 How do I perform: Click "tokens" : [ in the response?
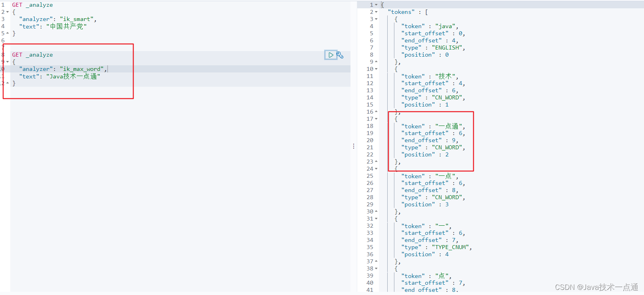[x=408, y=12]
